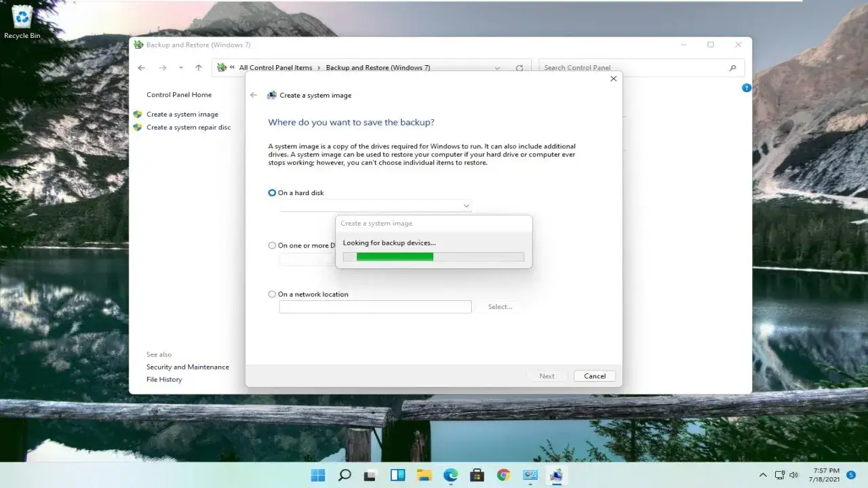Screen dimensions: 868x488
Task: Click 'Looking for backup devices...' text
Action: pyautogui.click(x=389, y=243)
